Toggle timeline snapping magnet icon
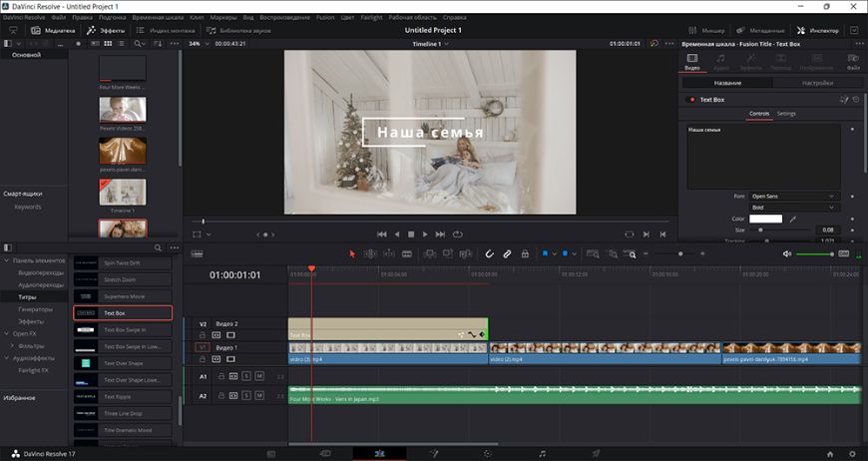Screen dimensions: 868x461 pos(490,254)
